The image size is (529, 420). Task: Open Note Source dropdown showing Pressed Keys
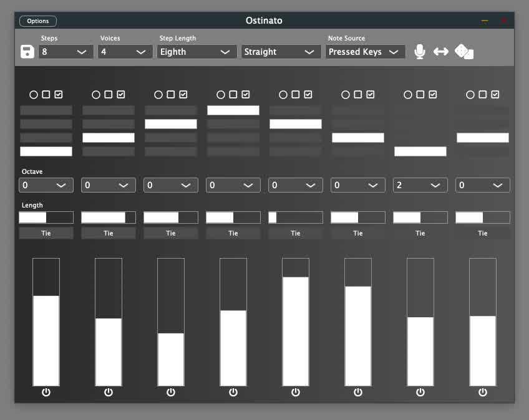pyautogui.click(x=366, y=52)
